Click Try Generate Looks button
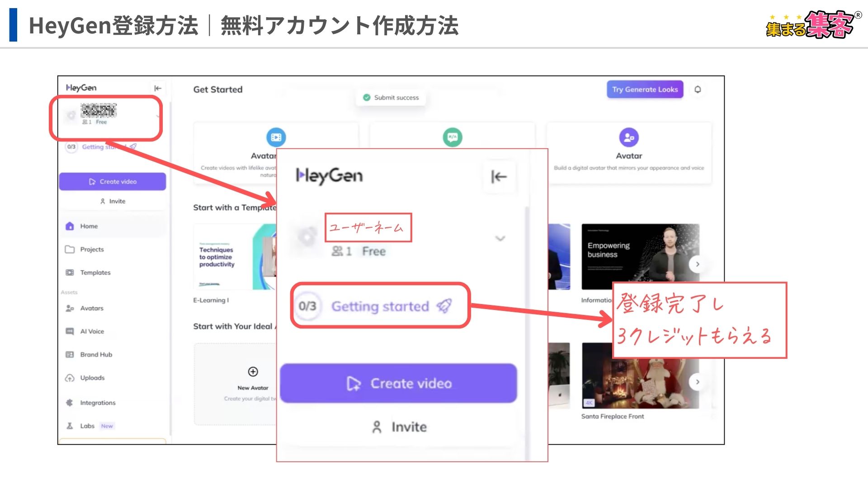This screenshot has width=868, height=488. (645, 89)
